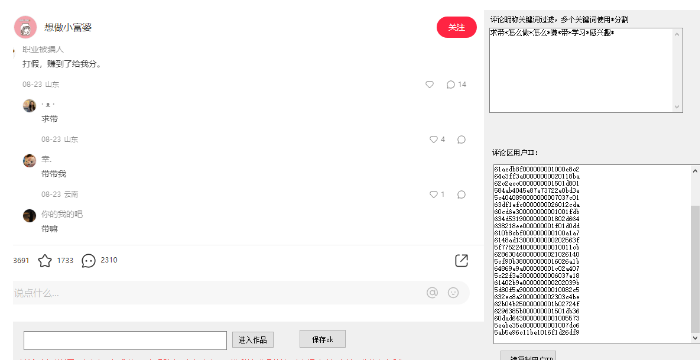Open avatar of 你的我的吧
Image resolution: width=700 pixels, height=360 pixels.
[29, 215]
